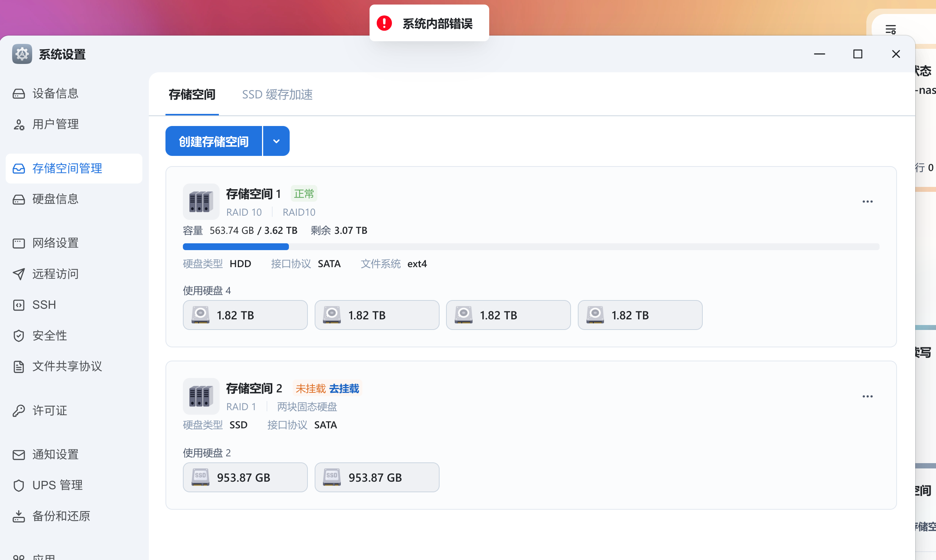
Task: Open more options for Storage Space 2
Action: tap(867, 397)
